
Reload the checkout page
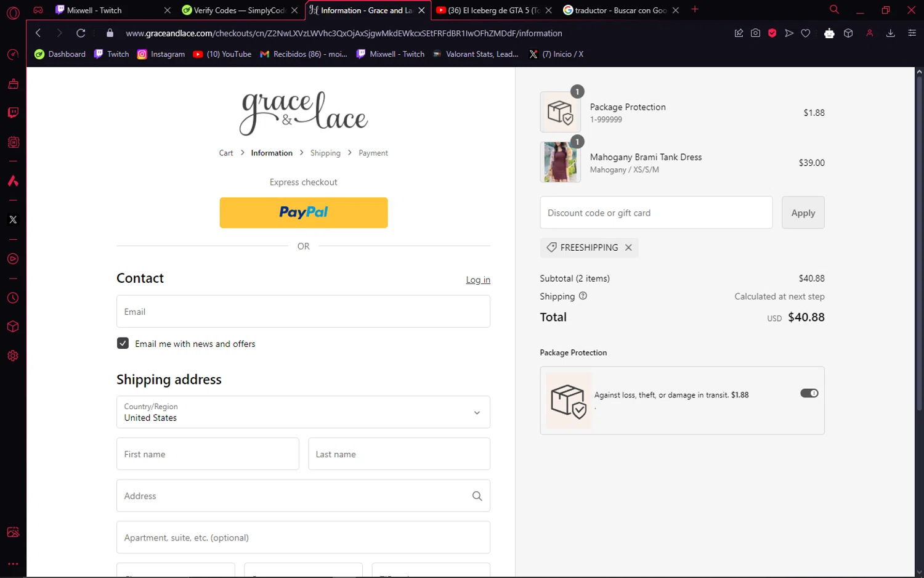[x=81, y=33]
